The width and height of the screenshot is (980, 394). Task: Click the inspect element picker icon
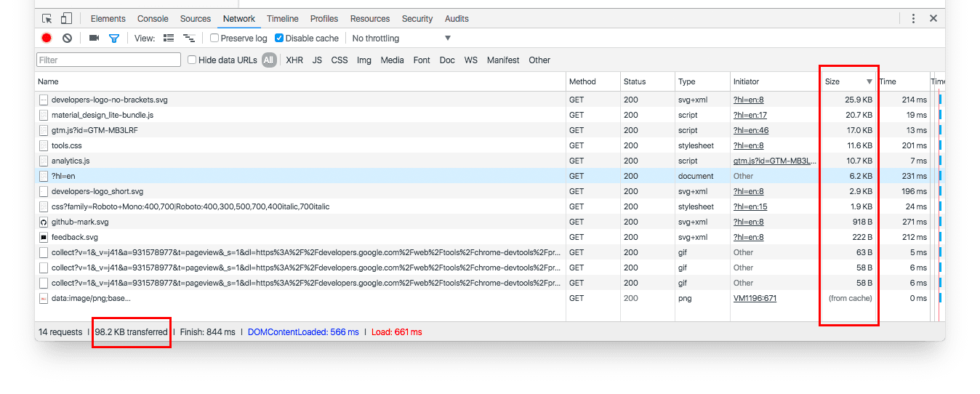[x=47, y=19]
